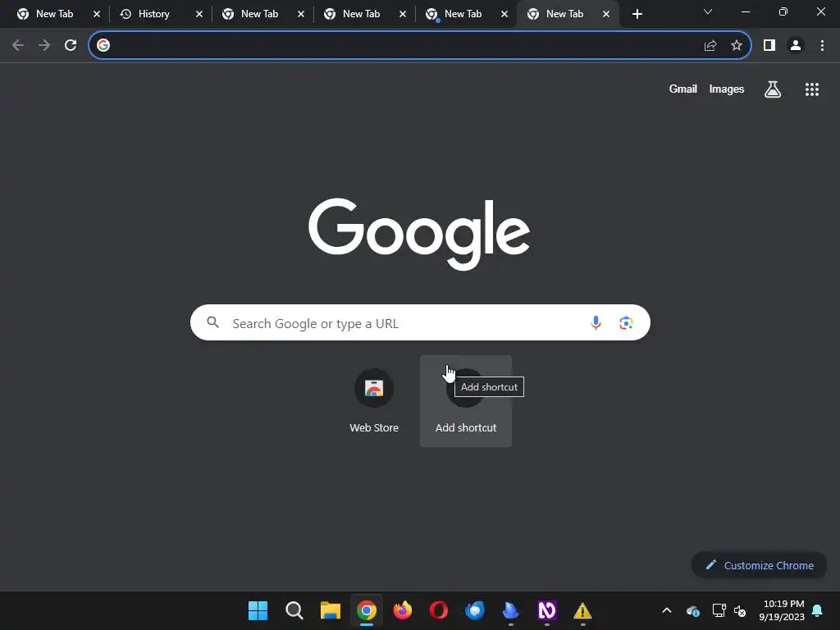Launch Firefox from taskbar
The height and width of the screenshot is (630, 840).
coord(402,610)
